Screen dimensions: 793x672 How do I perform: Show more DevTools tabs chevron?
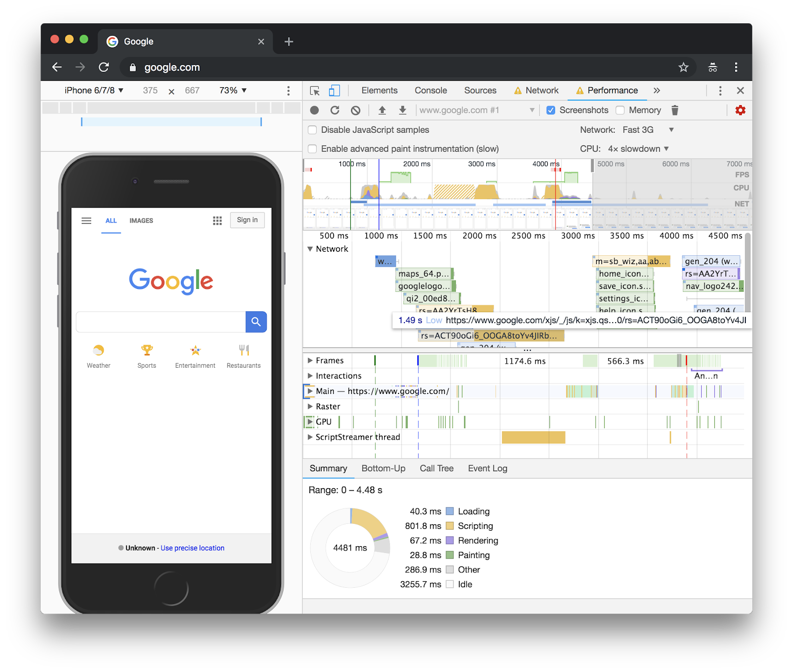tap(657, 91)
